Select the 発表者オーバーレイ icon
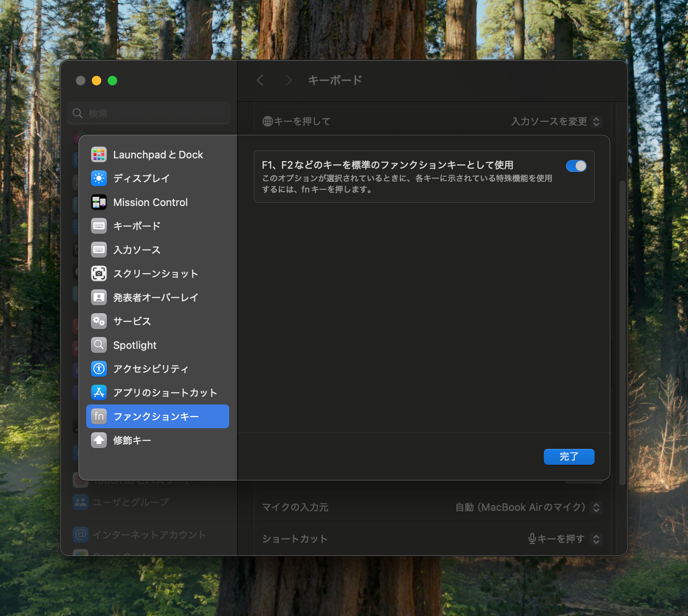Viewport: 688px width, 616px height. [x=99, y=297]
